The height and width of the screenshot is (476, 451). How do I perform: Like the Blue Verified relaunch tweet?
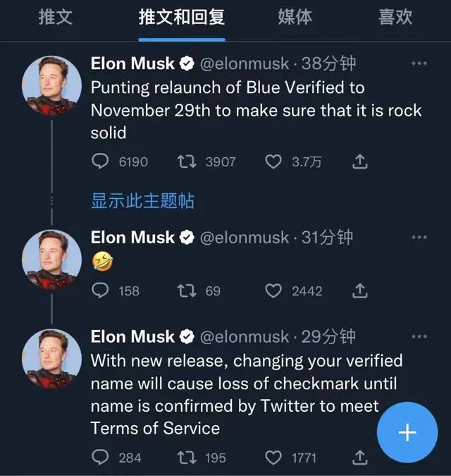point(273,162)
